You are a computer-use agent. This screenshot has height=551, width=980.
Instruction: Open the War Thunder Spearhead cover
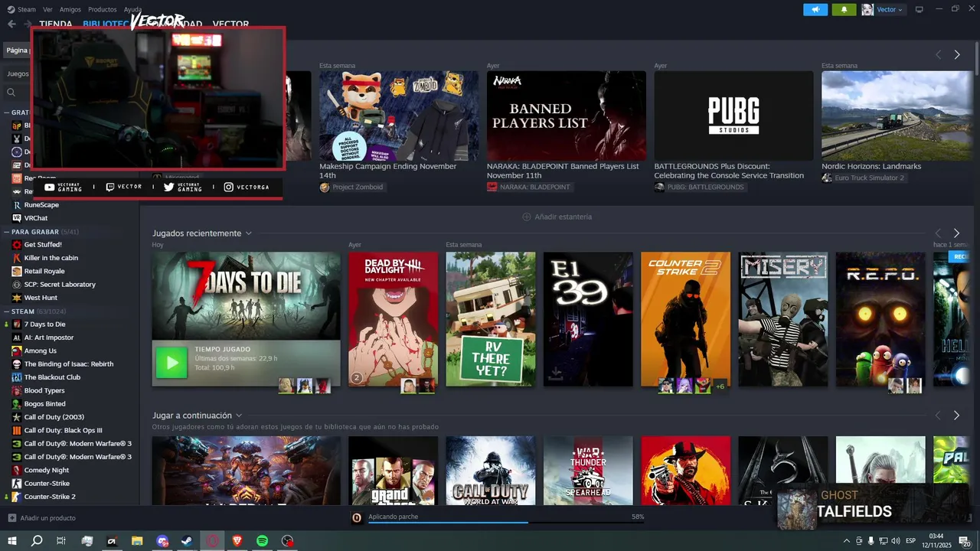588,470
